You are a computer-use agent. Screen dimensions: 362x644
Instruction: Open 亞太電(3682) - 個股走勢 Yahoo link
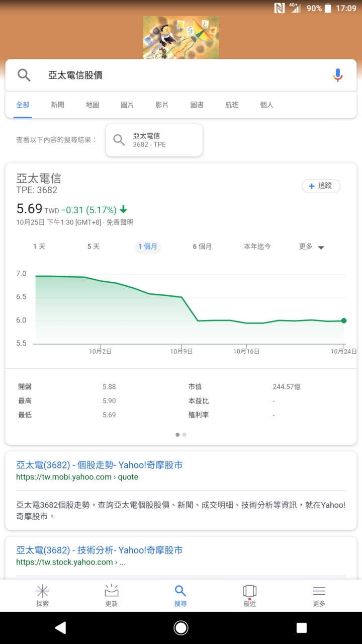pos(100,465)
